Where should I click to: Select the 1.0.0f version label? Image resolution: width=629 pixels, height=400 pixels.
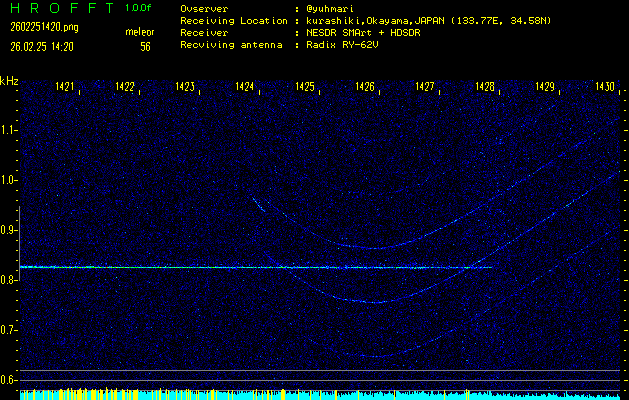[139, 8]
